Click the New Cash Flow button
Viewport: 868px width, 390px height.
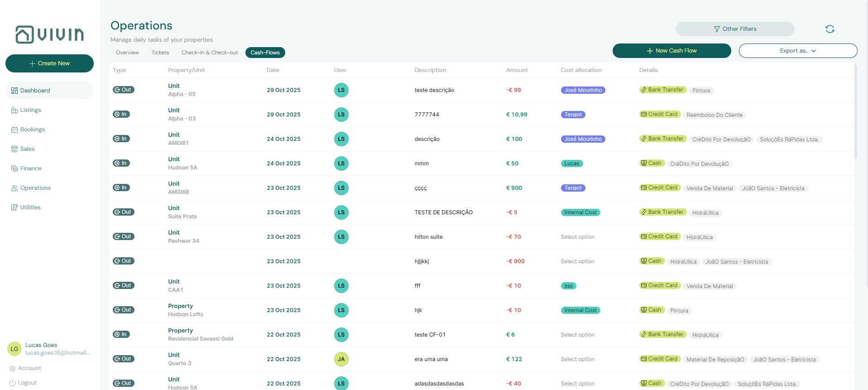(671, 51)
